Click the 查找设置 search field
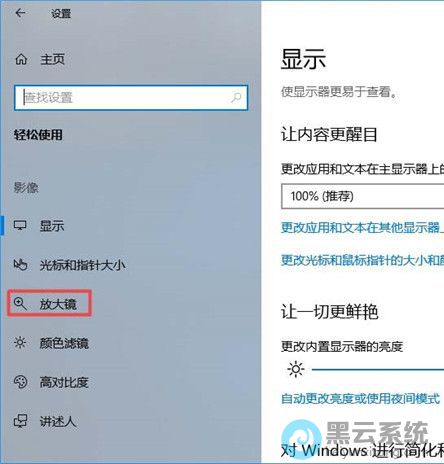 click(131, 98)
